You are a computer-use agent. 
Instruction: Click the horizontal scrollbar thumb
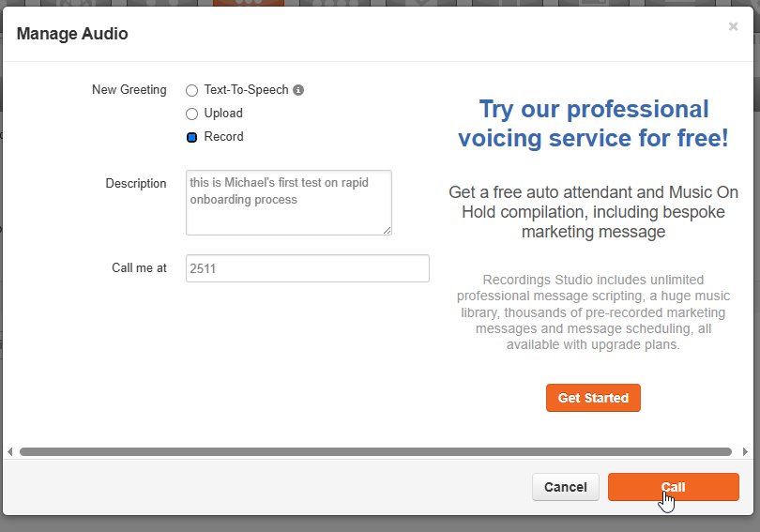pos(375,452)
